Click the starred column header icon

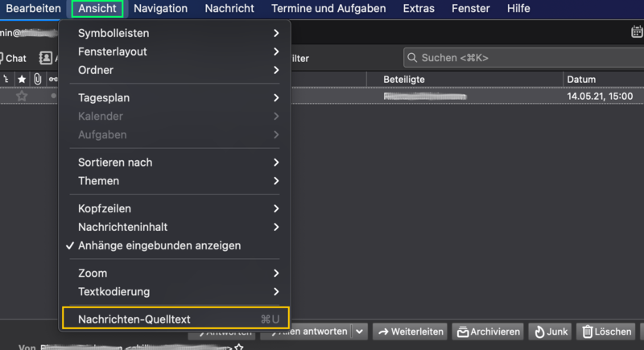click(22, 79)
